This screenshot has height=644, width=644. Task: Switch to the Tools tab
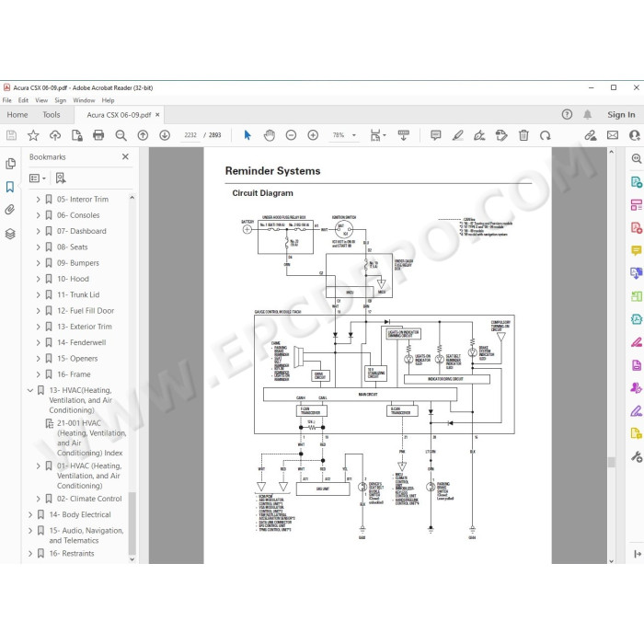(52, 115)
